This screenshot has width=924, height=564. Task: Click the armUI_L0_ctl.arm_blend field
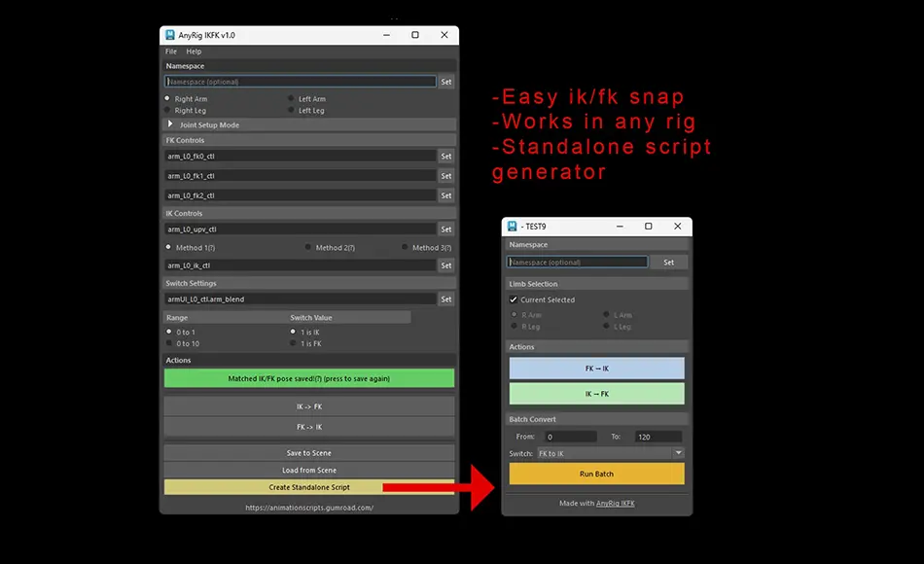tap(300, 300)
